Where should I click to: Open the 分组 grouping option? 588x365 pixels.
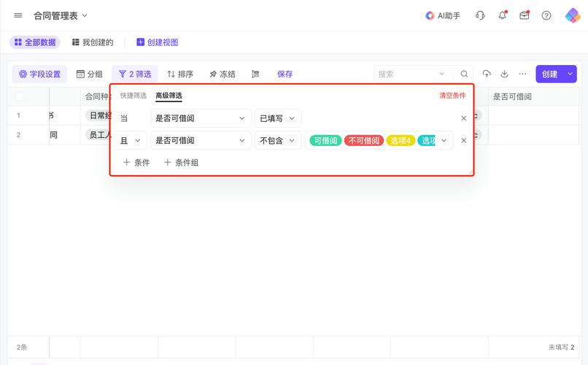(x=89, y=74)
